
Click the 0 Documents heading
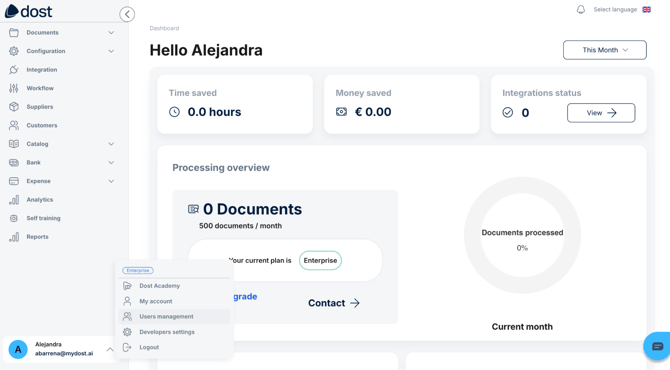pos(253,209)
